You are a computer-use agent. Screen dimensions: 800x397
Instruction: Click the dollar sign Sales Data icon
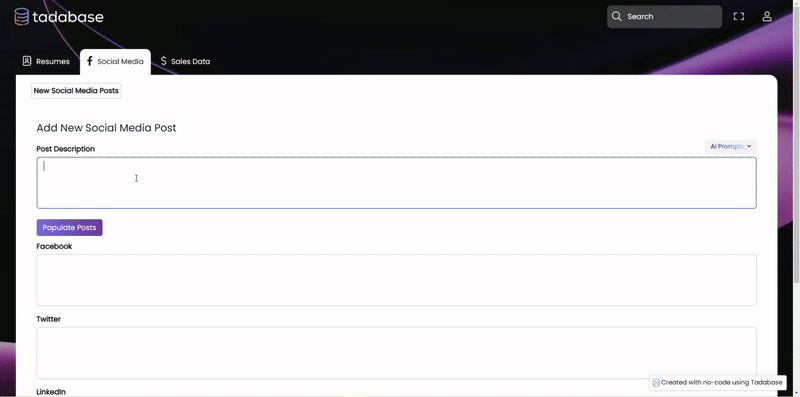[164, 61]
